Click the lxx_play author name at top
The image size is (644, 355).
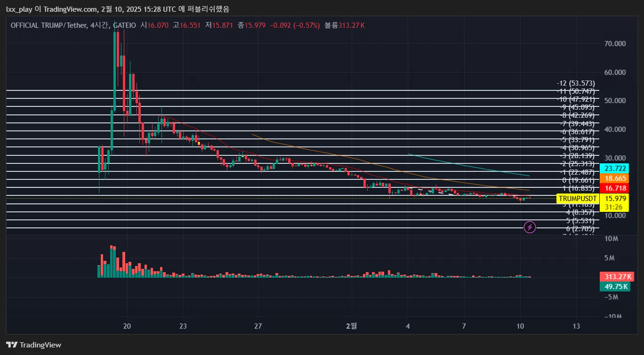click(20, 9)
